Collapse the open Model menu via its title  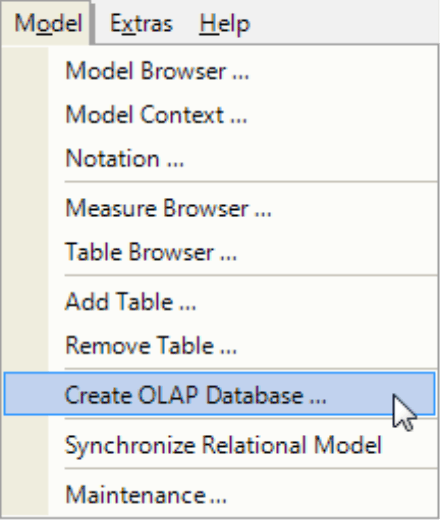[47, 23]
